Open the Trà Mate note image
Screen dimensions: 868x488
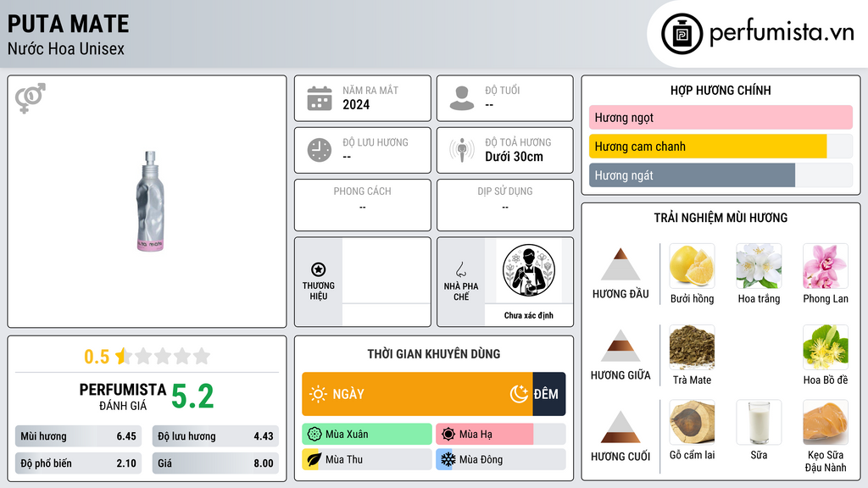click(x=692, y=347)
